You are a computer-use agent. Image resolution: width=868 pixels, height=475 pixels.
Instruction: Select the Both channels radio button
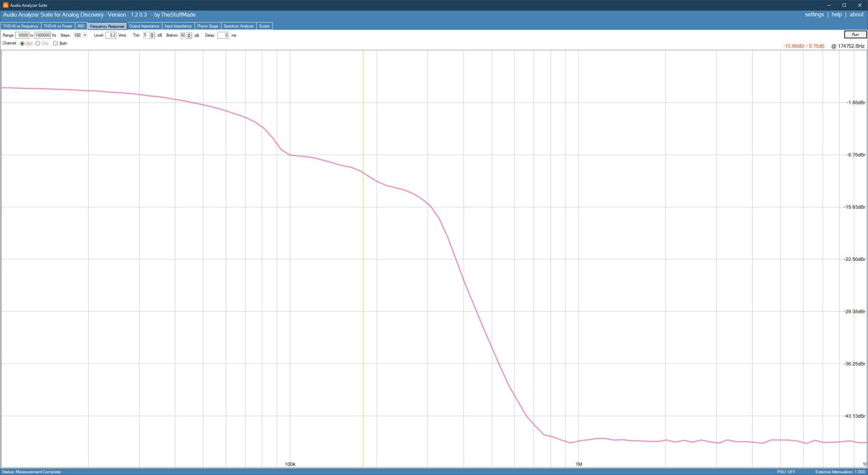[55, 43]
